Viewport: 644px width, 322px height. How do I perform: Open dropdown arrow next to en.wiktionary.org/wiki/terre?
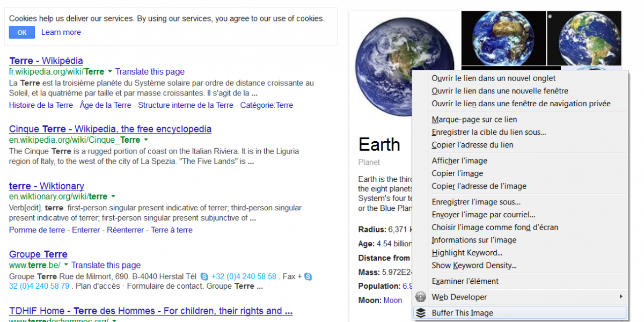click(113, 197)
